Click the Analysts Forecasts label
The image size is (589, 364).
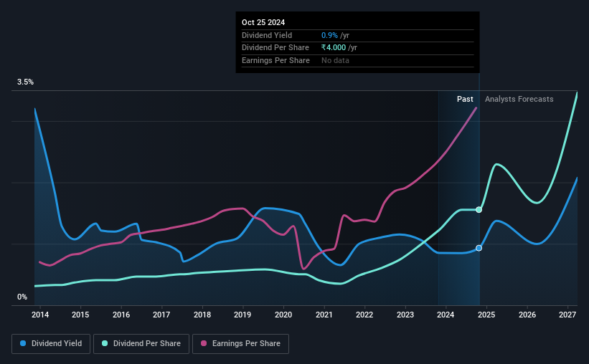click(519, 99)
